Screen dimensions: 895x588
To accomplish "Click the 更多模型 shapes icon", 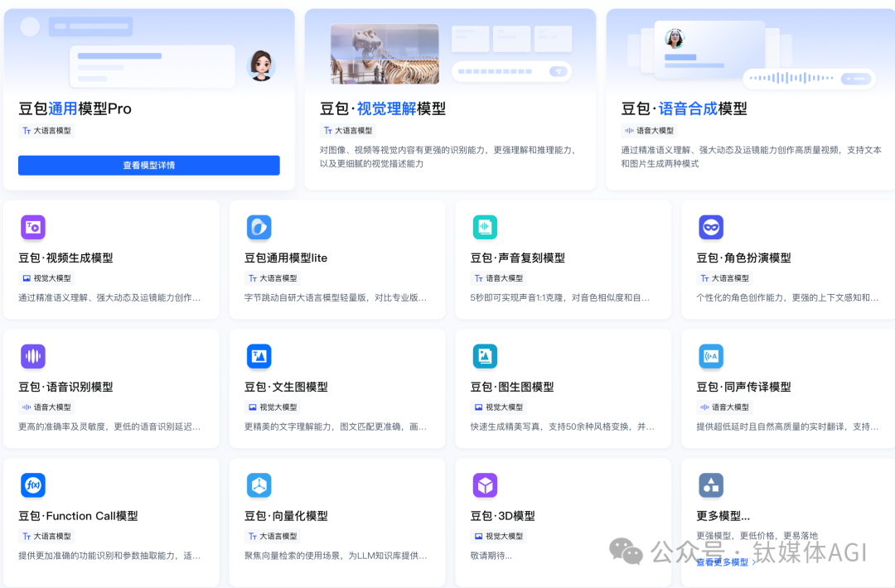I will click(711, 485).
